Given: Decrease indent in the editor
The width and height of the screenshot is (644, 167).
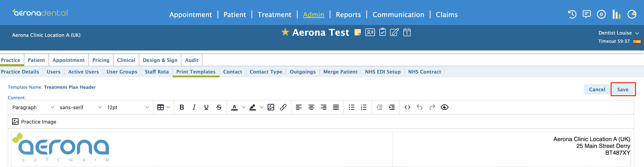Looking at the screenshot, I should tap(379, 107).
